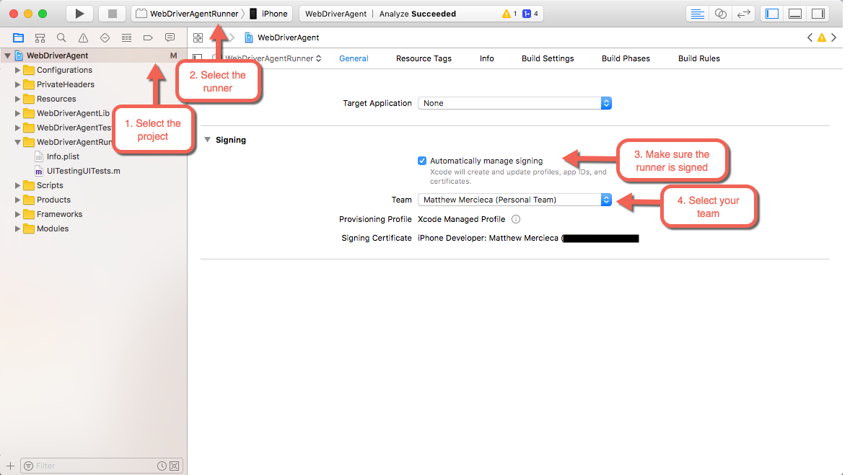Toggle Automatically manage signing checkbox
The image size is (868, 475).
(422, 161)
